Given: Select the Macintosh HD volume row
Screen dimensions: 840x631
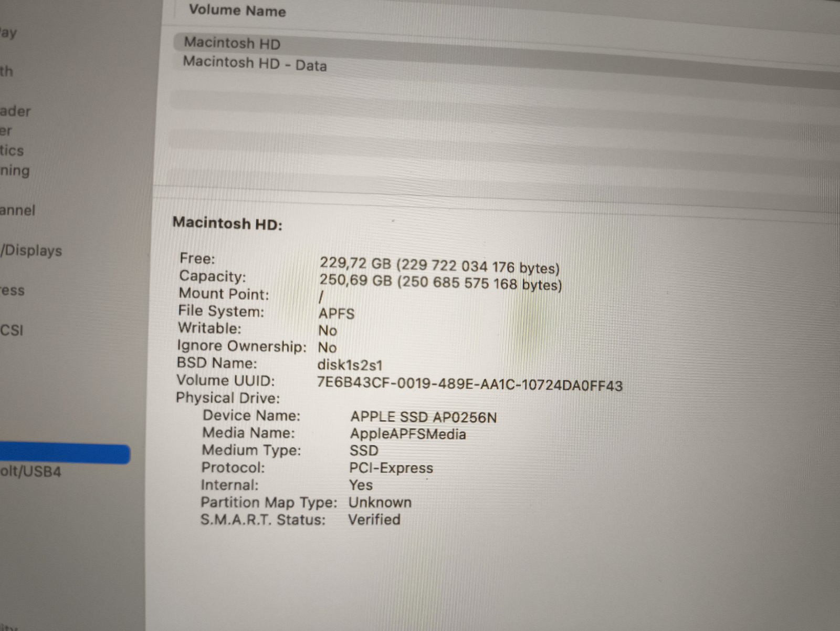Looking at the screenshot, I should (x=232, y=43).
